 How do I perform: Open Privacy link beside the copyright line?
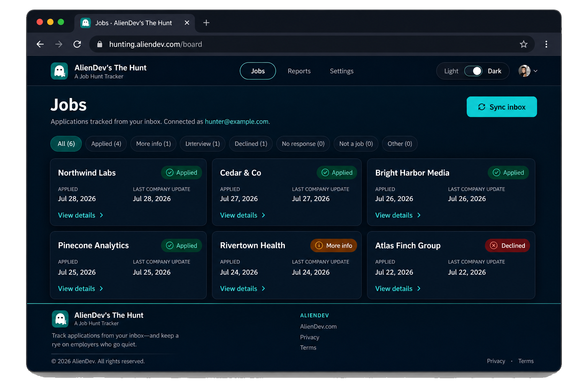pos(496,361)
